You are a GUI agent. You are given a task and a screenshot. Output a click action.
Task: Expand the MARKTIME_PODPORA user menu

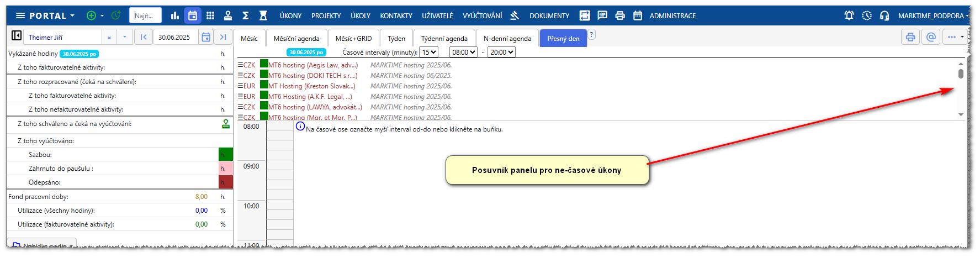[933, 15]
